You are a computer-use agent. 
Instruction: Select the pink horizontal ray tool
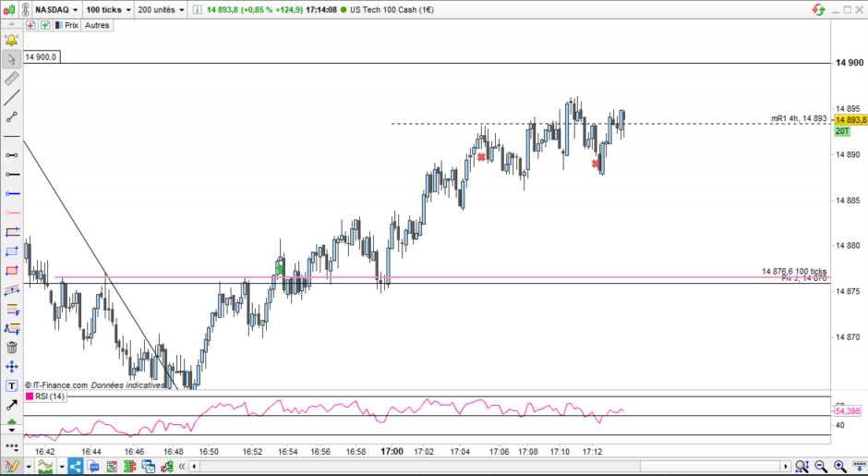point(11,213)
